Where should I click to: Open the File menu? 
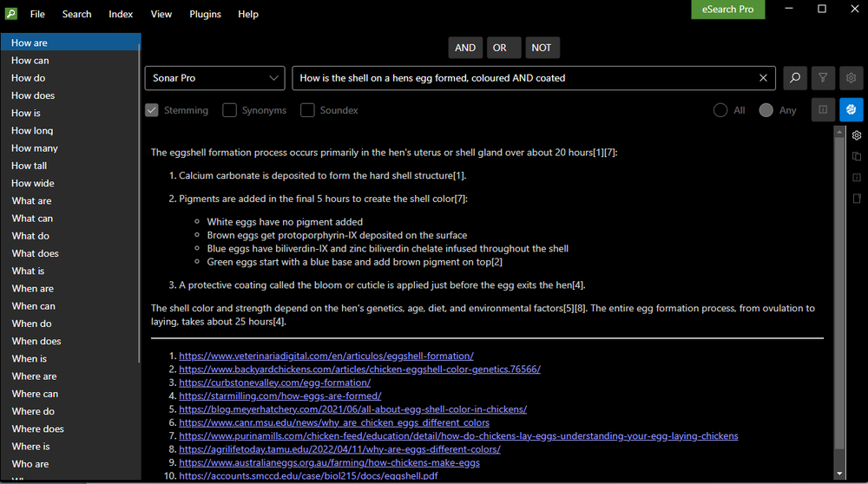37,14
